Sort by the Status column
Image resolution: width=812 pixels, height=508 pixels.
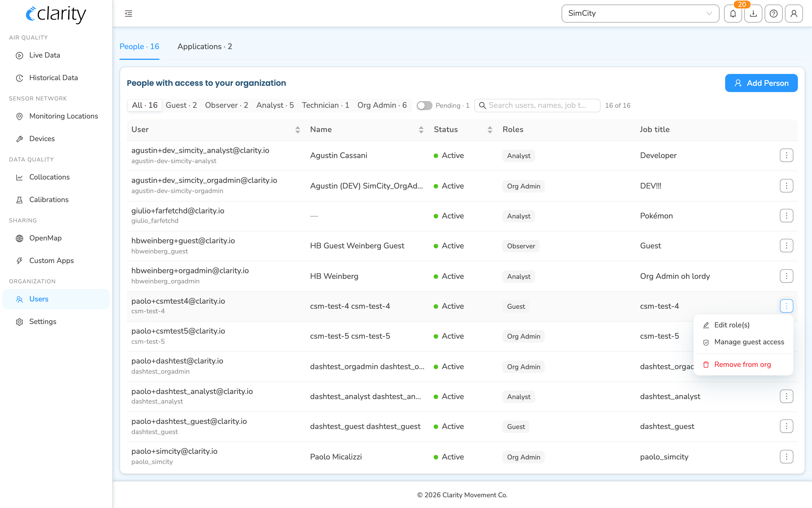[x=490, y=130]
